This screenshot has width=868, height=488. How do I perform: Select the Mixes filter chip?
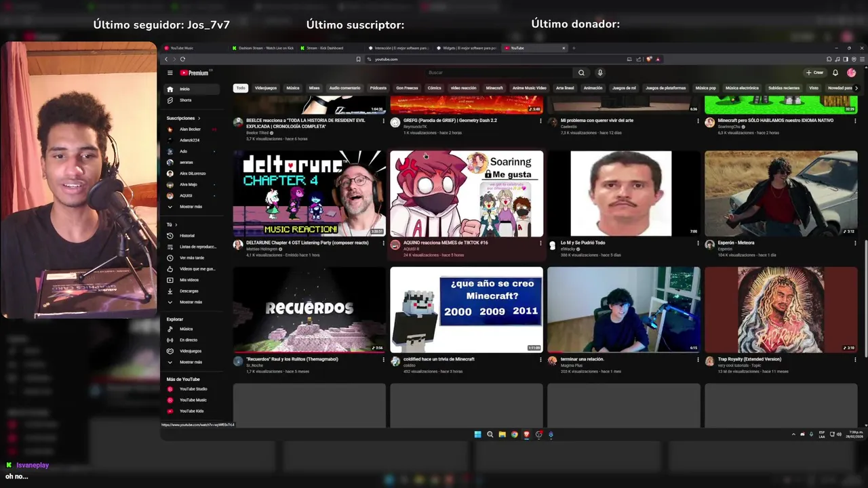tap(314, 88)
